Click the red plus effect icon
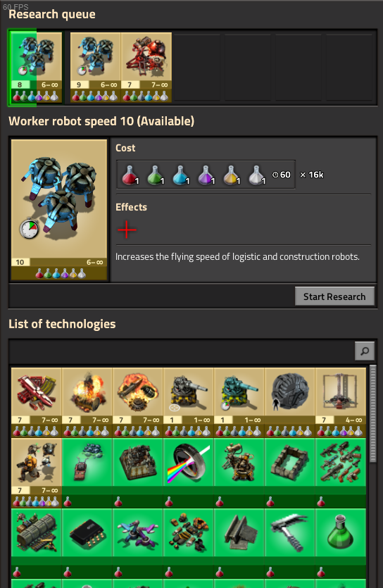The height and width of the screenshot is (588, 383). pos(127,230)
